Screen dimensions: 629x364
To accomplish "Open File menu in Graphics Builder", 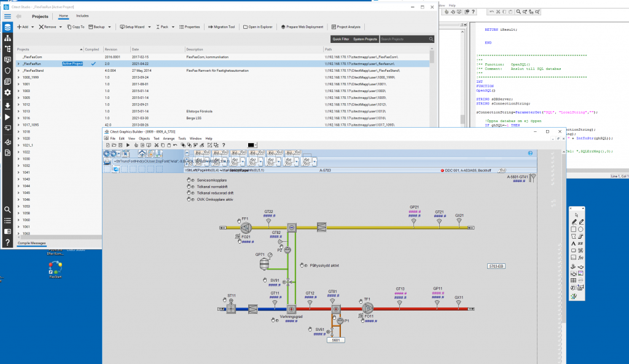I will point(113,138).
